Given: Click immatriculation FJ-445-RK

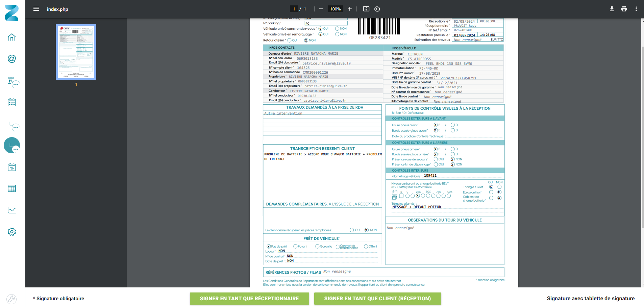Looking at the screenshot, I should (428, 68).
